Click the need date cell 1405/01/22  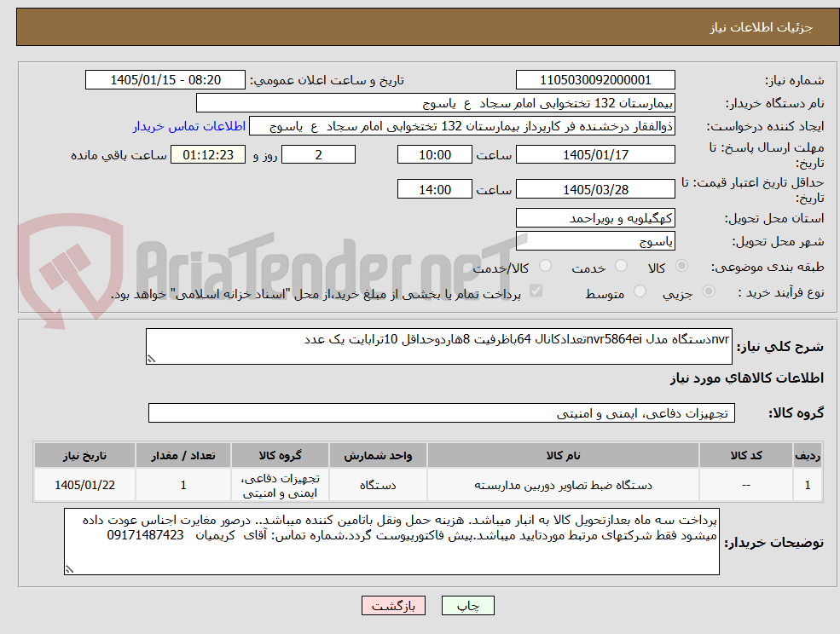pyautogui.click(x=84, y=485)
